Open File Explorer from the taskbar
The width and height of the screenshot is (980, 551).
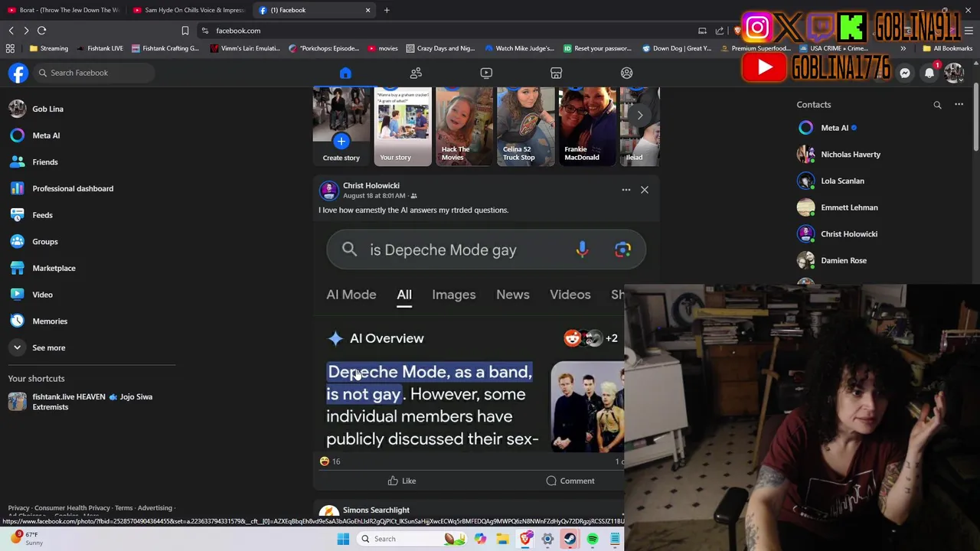click(x=503, y=539)
